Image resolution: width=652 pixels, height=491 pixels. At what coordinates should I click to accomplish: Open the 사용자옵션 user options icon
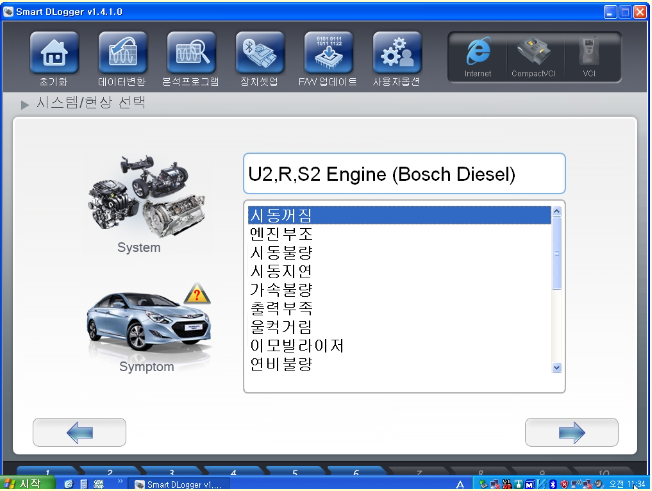click(x=397, y=53)
